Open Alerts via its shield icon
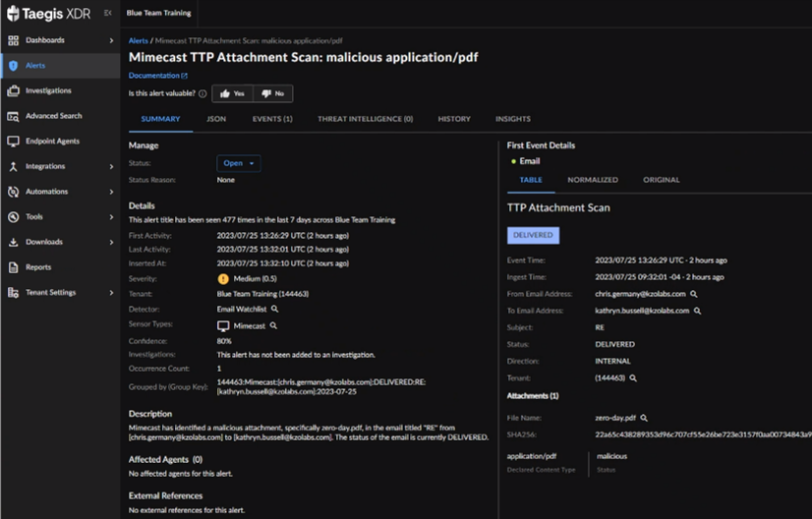 click(13, 66)
